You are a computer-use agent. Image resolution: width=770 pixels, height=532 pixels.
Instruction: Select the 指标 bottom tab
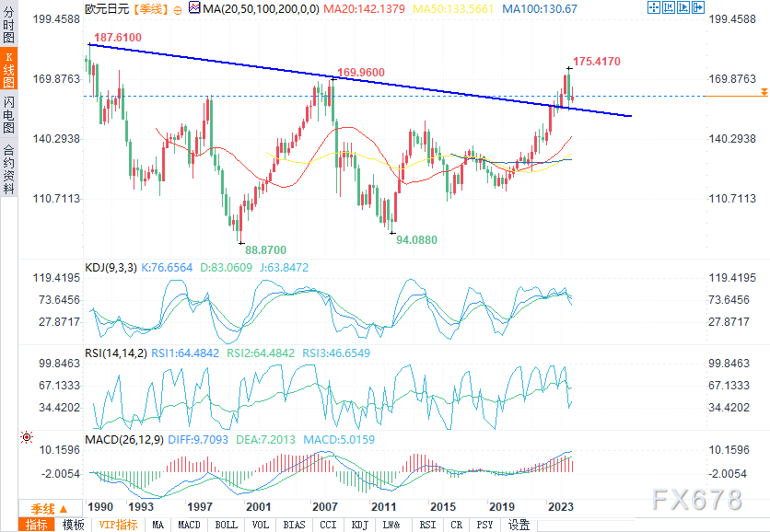37,525
